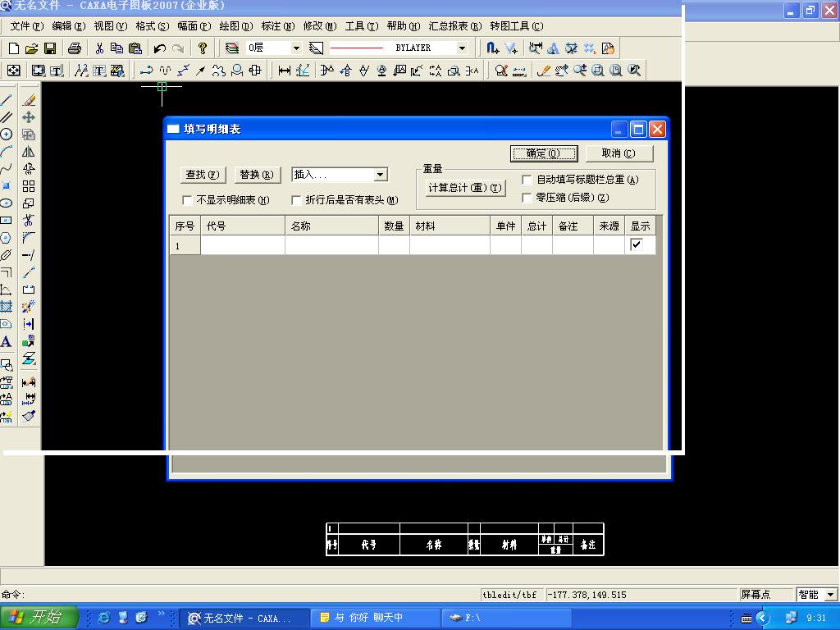Open the 标注(N) menu
Image resolution: width=840 pixels, height=630 pixels.
(277, 26)
